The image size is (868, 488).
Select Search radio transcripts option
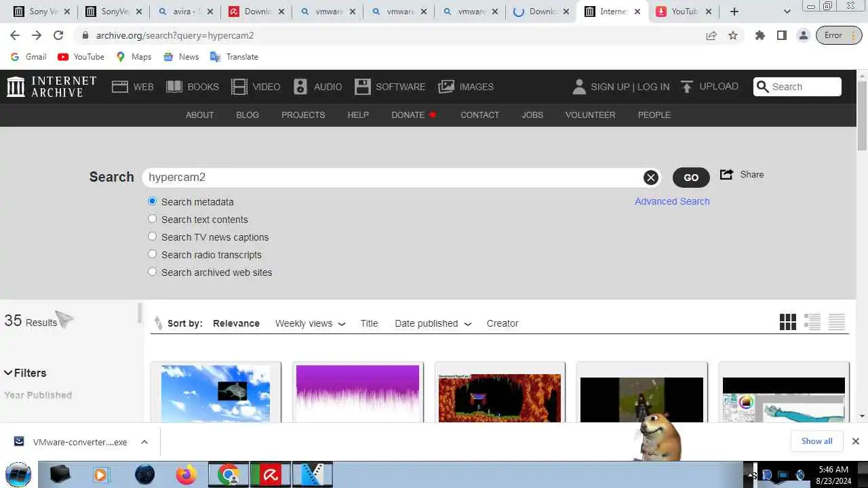click(x=152, y=254)
